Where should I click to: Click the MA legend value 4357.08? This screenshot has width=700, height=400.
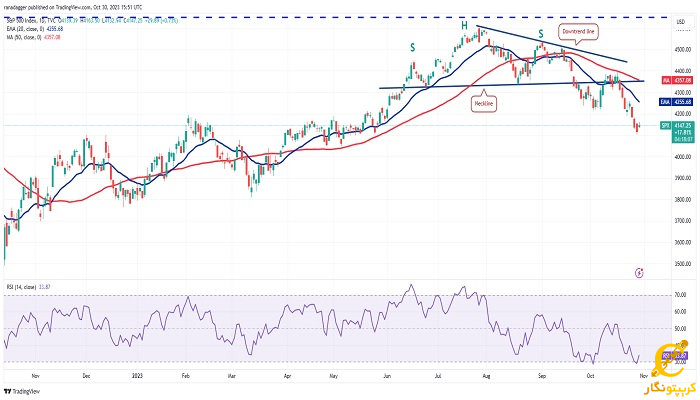point(52,38)
